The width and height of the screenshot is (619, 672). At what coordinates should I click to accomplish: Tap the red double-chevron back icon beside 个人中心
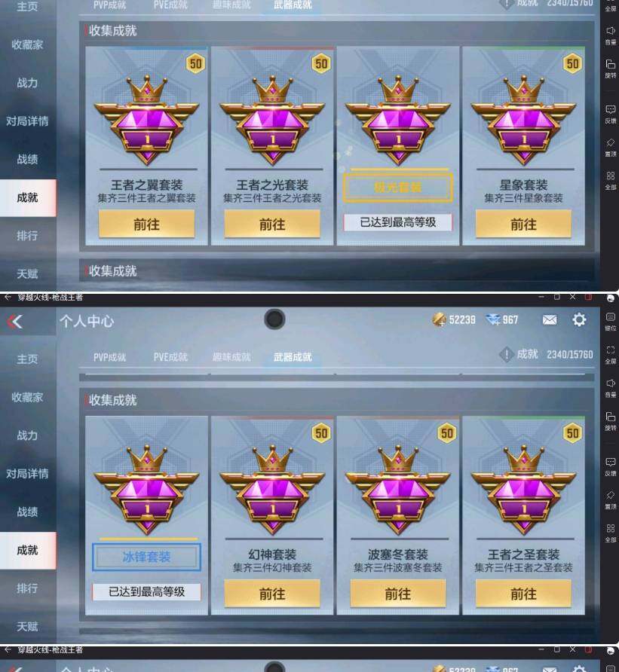point(14,322)
